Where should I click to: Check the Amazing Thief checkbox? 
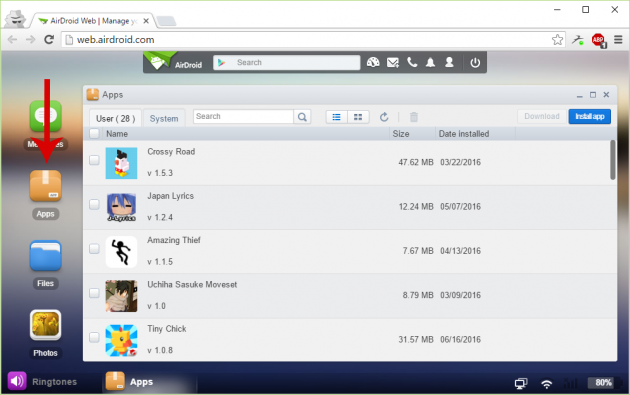click(94, 248)
